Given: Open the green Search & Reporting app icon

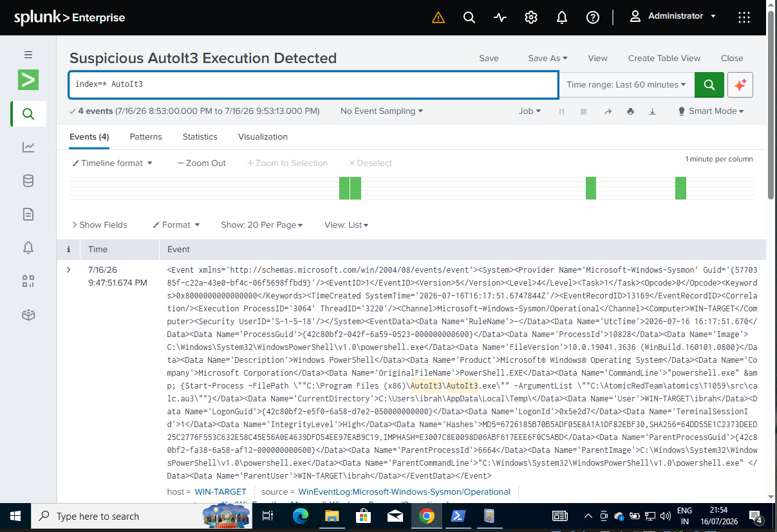Looking at the screenshot, I should pyautogui.click(x=28, y=80).
